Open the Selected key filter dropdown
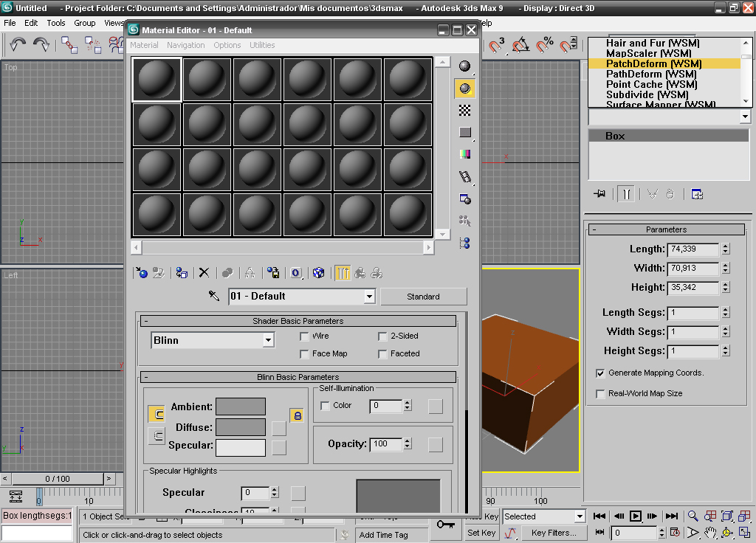The height and width of the screenshot is (543, 756). [x=579, y=516]
